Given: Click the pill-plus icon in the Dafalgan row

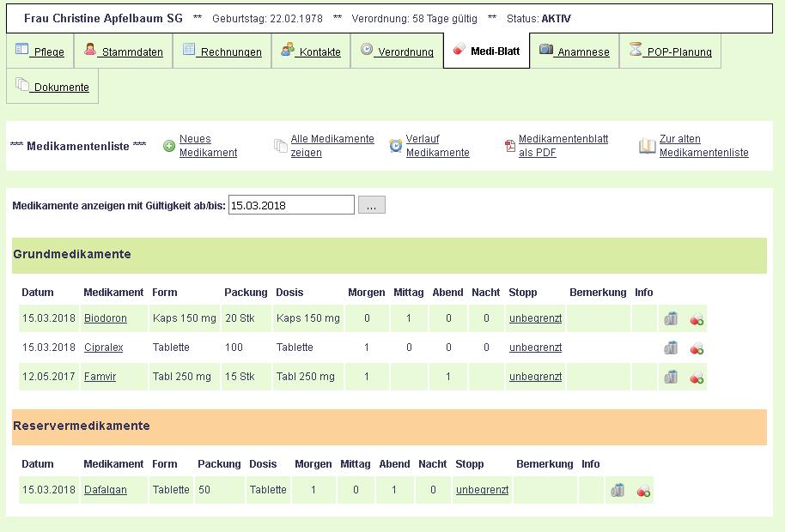Looking at the screenshot, I should [x=643, y=491].
